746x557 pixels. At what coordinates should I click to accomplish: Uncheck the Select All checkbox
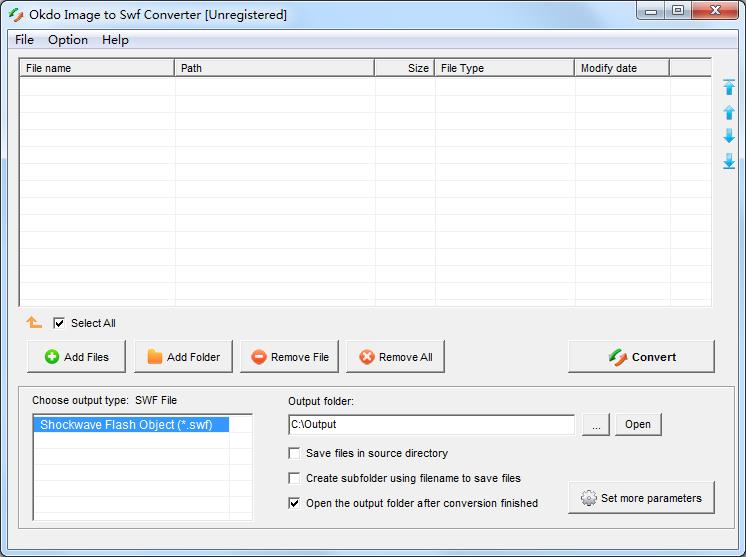(59, 323)
